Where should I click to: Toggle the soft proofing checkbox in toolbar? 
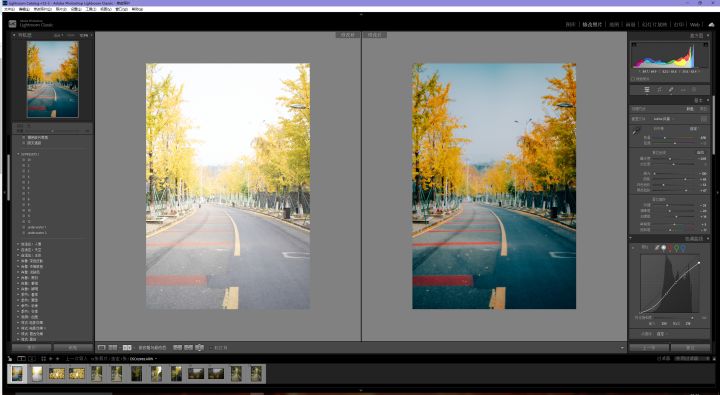pyautogui.click(x=211, y=348)
